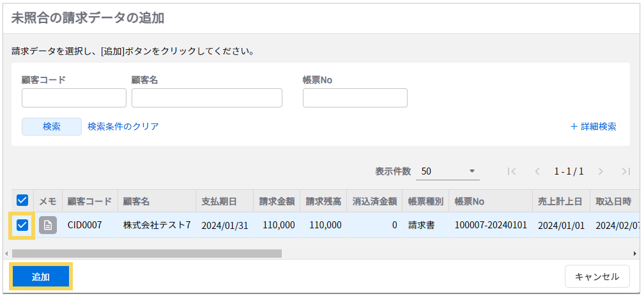Focus the 帳票No input field
This screenshot has height=298, width=644.
pos(355,98)
